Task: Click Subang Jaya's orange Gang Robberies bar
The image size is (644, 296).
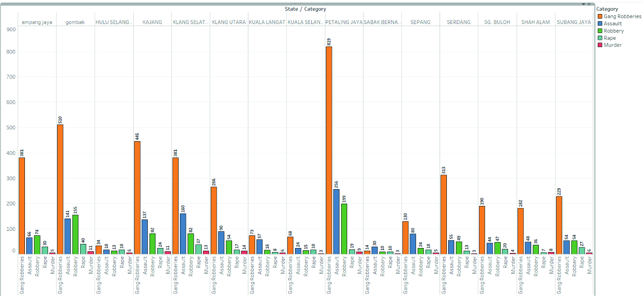Action: pyautogui.click(x=559, y=225)
